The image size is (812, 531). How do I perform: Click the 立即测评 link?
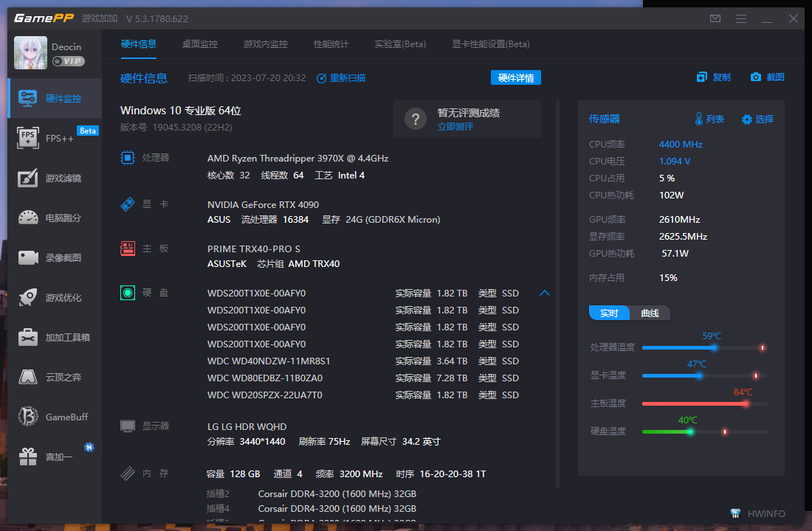455,127
